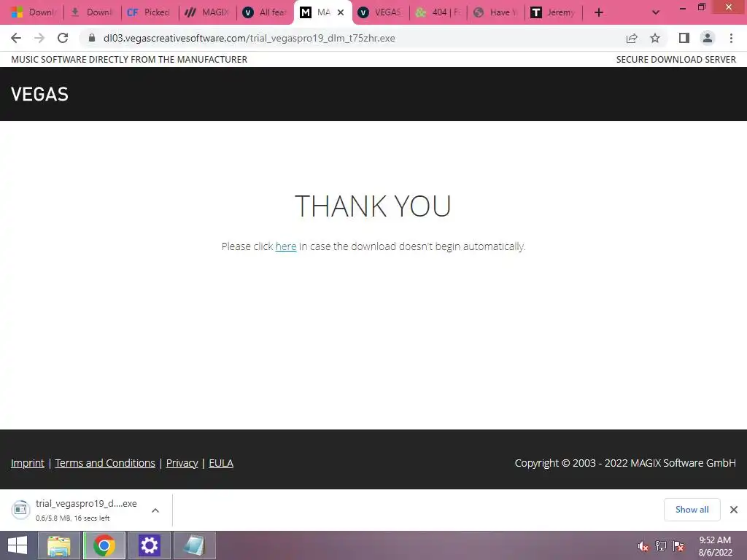The height and width of the screenshot is (560, 747).
Task: Click the MAGIX copyright text
Action: (625, 463)
